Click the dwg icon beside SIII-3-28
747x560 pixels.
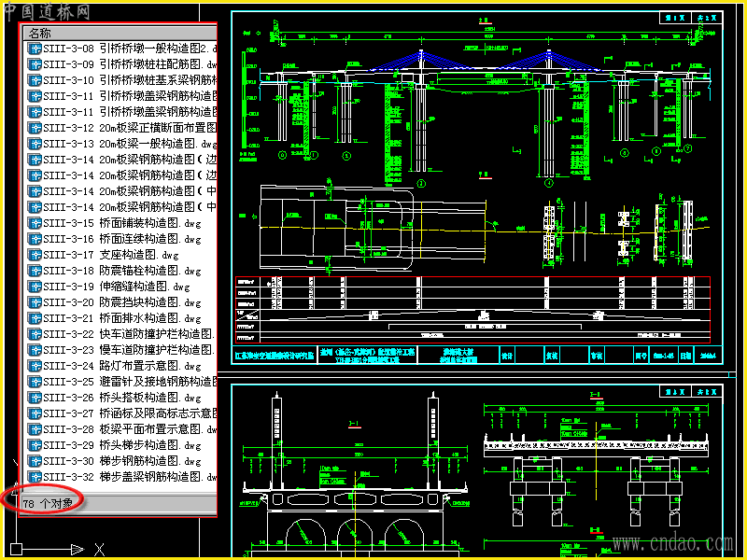(x=35, y=429)
